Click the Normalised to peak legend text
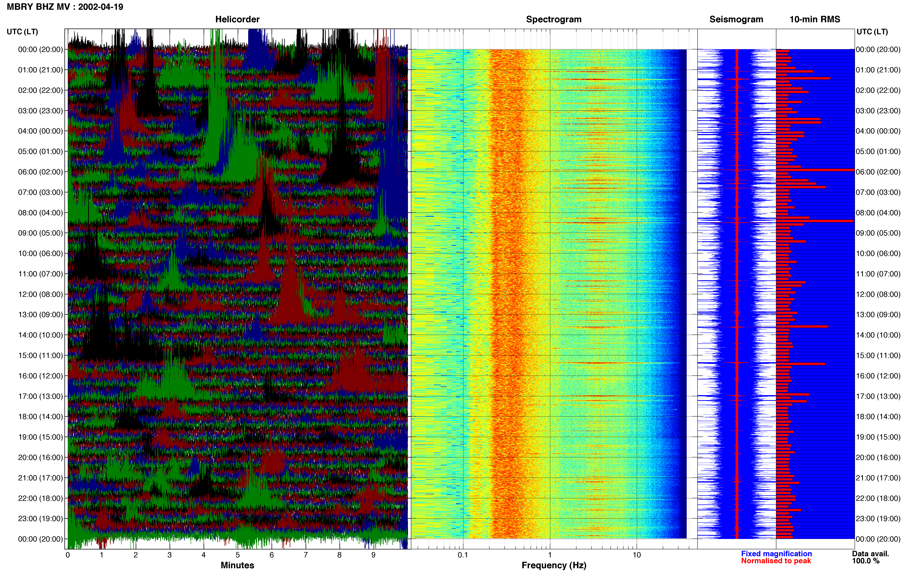This screenshot has width=924, height=578. (x=776, y=561)
